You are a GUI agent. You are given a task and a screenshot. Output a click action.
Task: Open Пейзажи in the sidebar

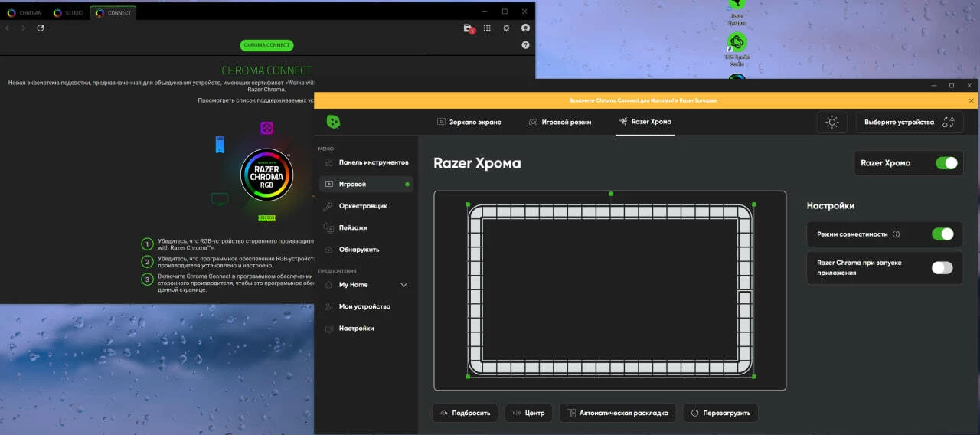[366, 227]
